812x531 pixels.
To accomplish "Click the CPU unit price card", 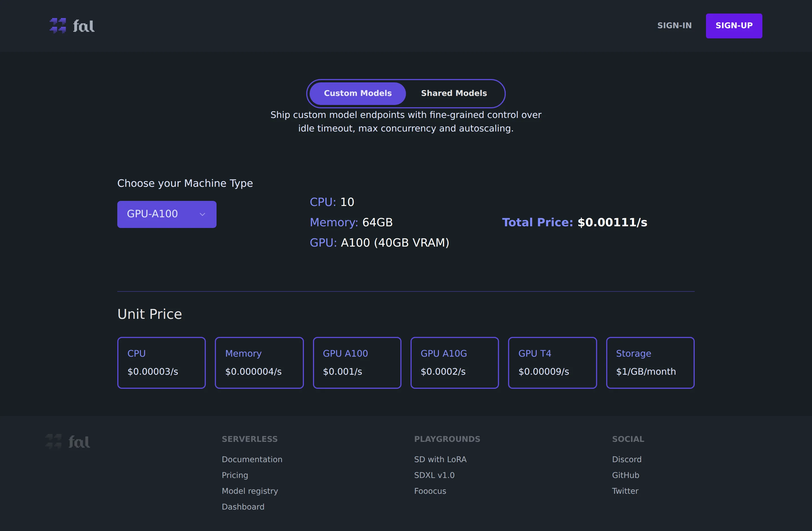I will click(x=161, y=363).
